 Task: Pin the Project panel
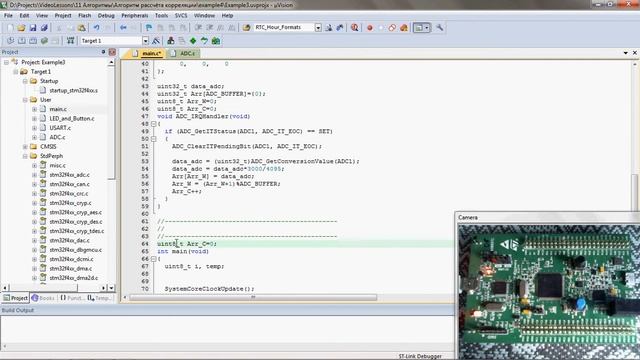click(x=103, y=52)
